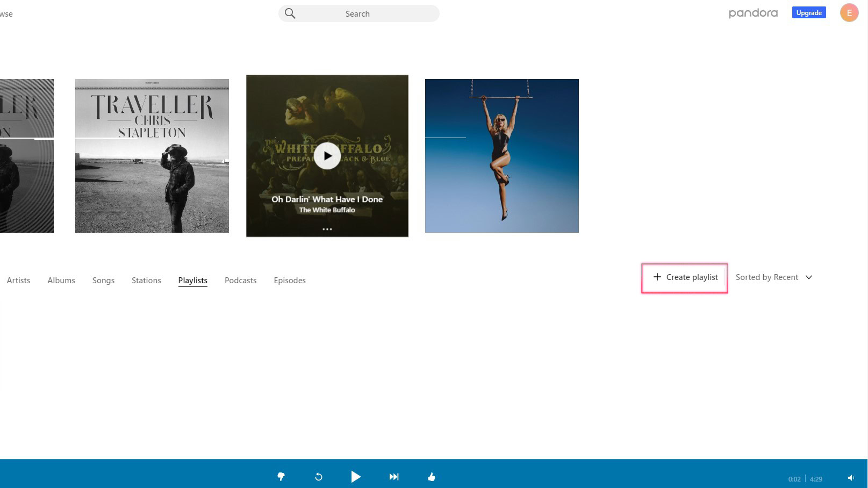Click the chevron next to Sorted by Recent
This screenshot has width=868, height=488.
point(809,277)
